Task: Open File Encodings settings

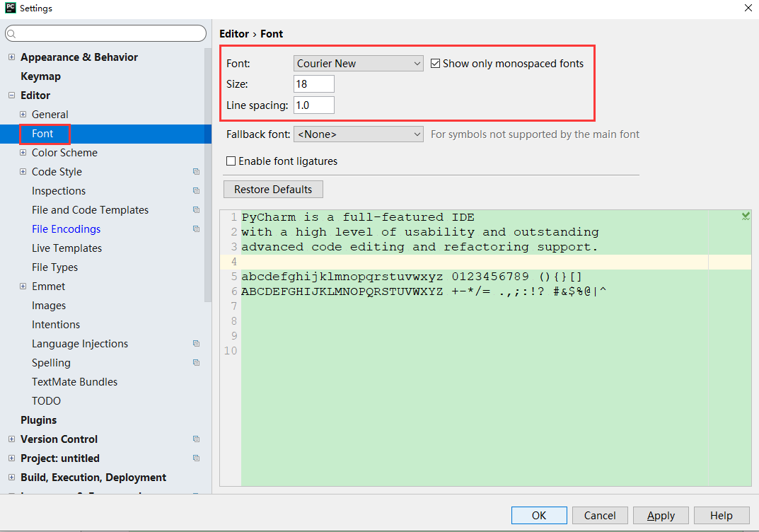Action: pyautogui.click(x=66, y=229)
